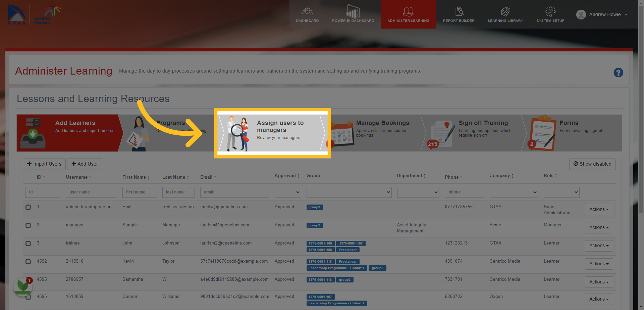Open the green plant chat widget
Viewport: 644px width, 310px height.
tap(22, 286)
